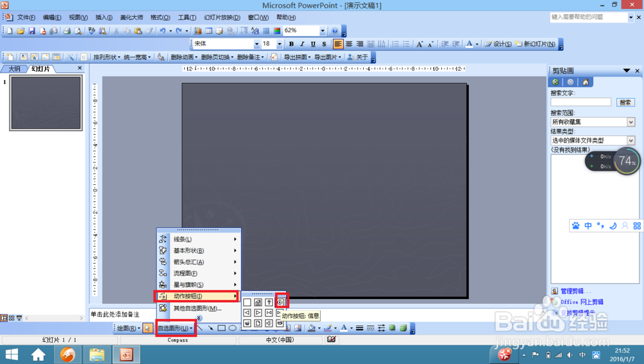The height and width of the screenshot is (364, 644).
Task: Save the presentation with the floppy icon
Action: click(x=32, y=31)
